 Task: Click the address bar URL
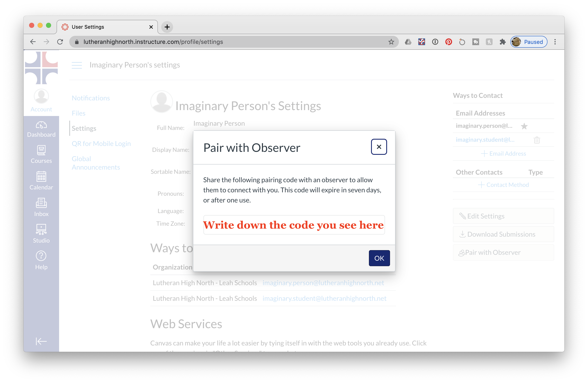[153, 42]
